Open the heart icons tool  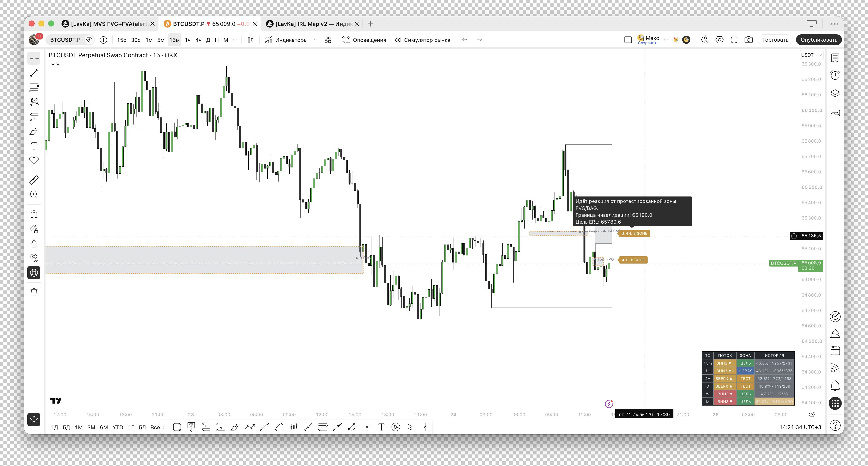pos(34,160)
